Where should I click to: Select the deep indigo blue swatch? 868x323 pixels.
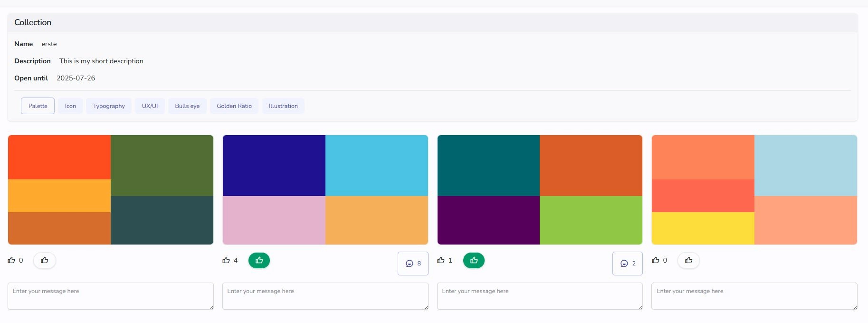(x=274, y=166)
